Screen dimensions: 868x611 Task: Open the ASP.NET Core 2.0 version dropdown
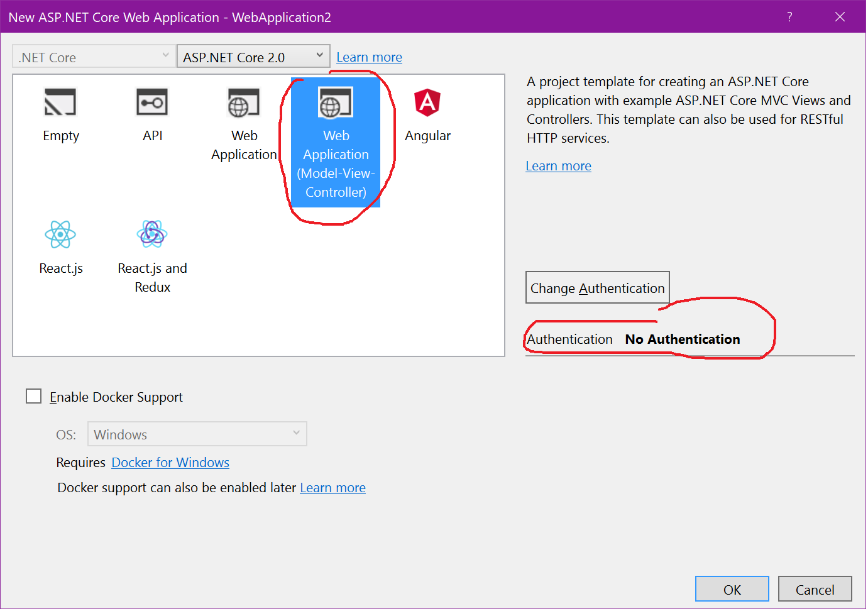click(x=253, y=57)
